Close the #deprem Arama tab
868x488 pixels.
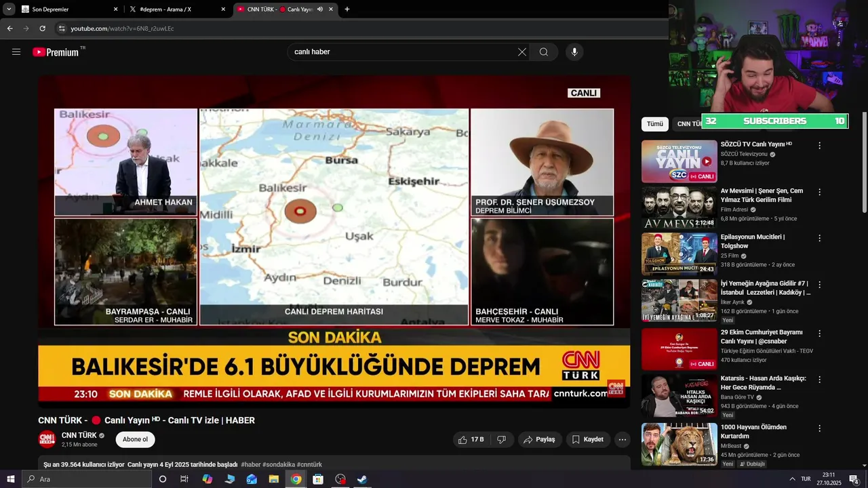point(223,9)
